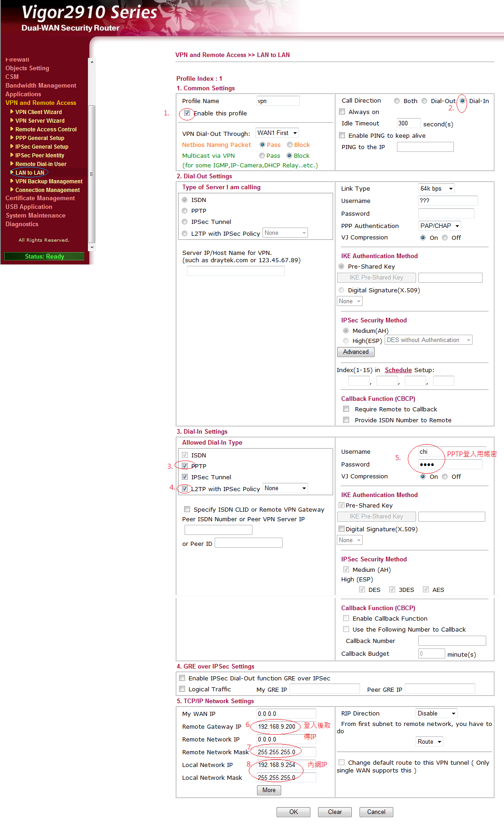Enable PING to keep alive
The height and width of the screenshot is (824, 504).
pyautogui.click(x=342, y=135)
